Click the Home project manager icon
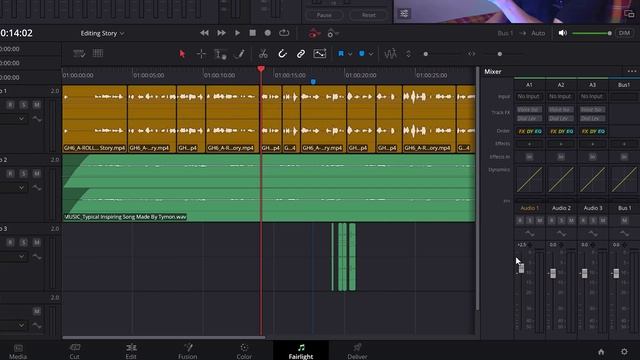Viewport: 640px width, 360px height. coord(601,351)
